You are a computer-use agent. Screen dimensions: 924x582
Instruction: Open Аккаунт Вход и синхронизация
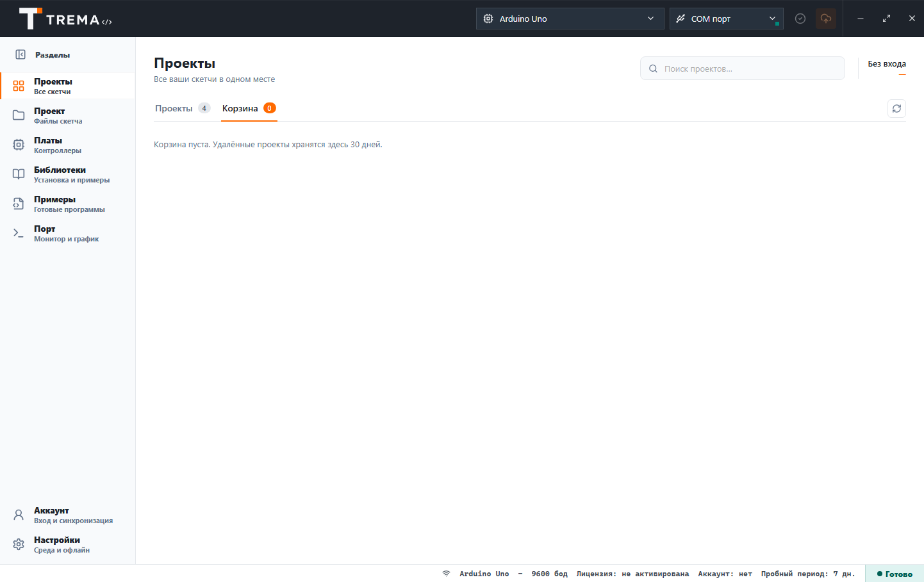[x=68, y=515]
